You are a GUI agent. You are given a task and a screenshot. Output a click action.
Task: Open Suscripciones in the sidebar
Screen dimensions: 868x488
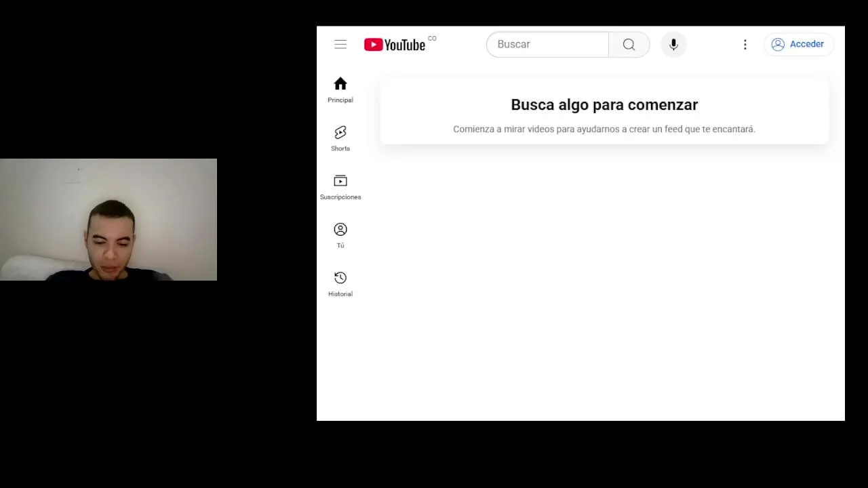340,187
